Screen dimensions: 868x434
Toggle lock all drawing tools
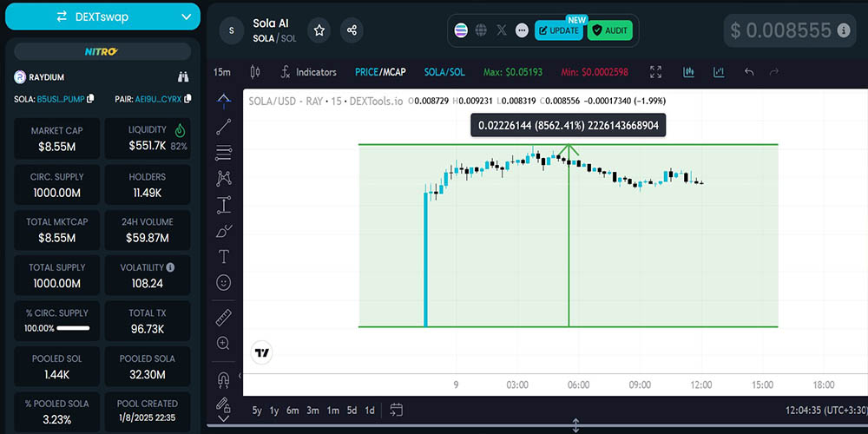[223, 405]
